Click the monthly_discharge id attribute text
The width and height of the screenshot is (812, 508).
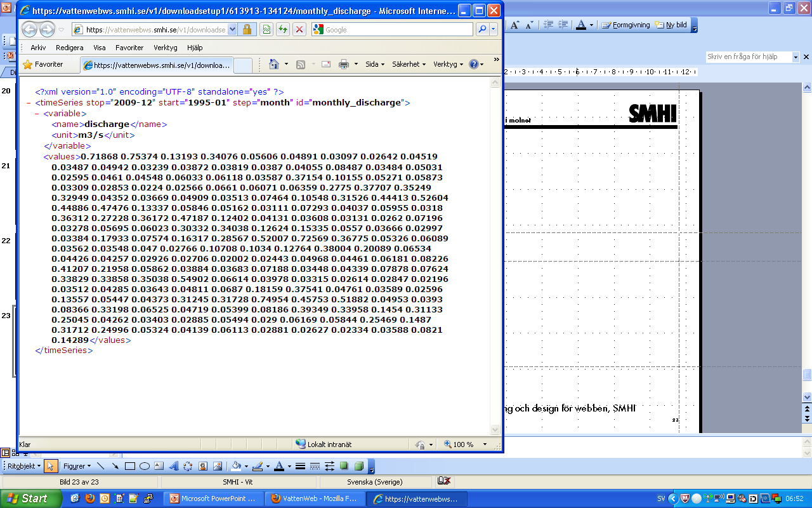(x=357, y=102)
